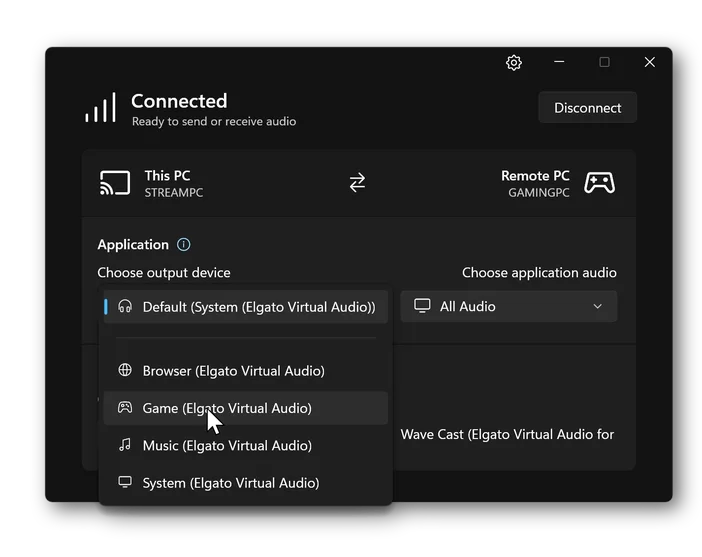The height and width of the screenshot is (557, 702).
Task: Click the music note icon beside Music
Action: tap(125, 445)
